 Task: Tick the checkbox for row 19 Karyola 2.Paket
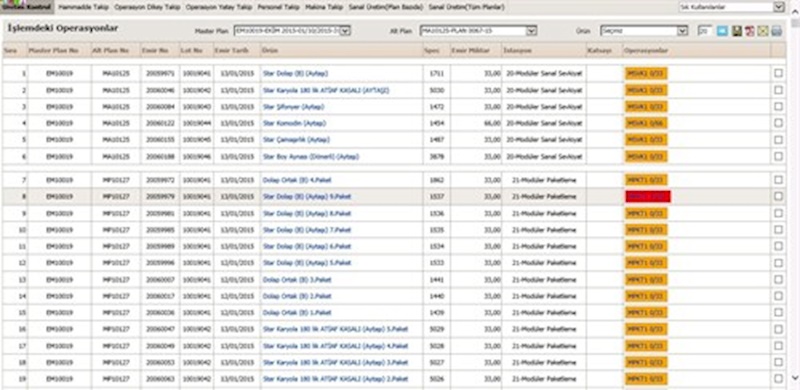tap(778, 379)
